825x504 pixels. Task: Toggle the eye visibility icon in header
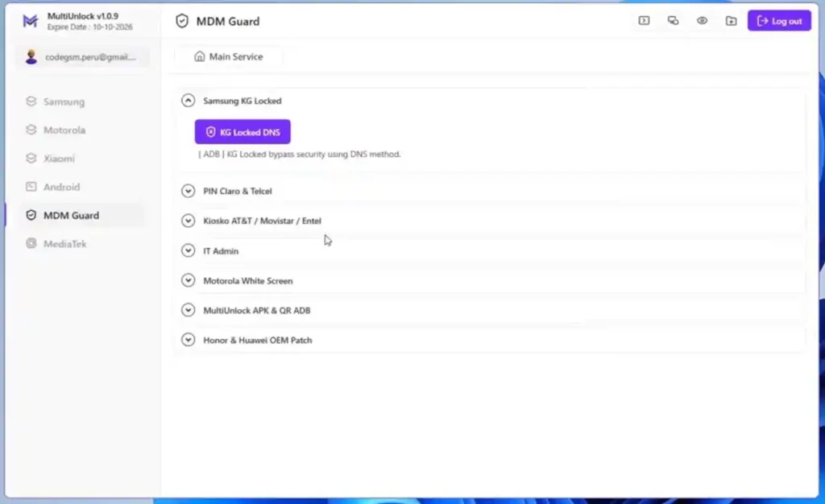coord(702,21)
